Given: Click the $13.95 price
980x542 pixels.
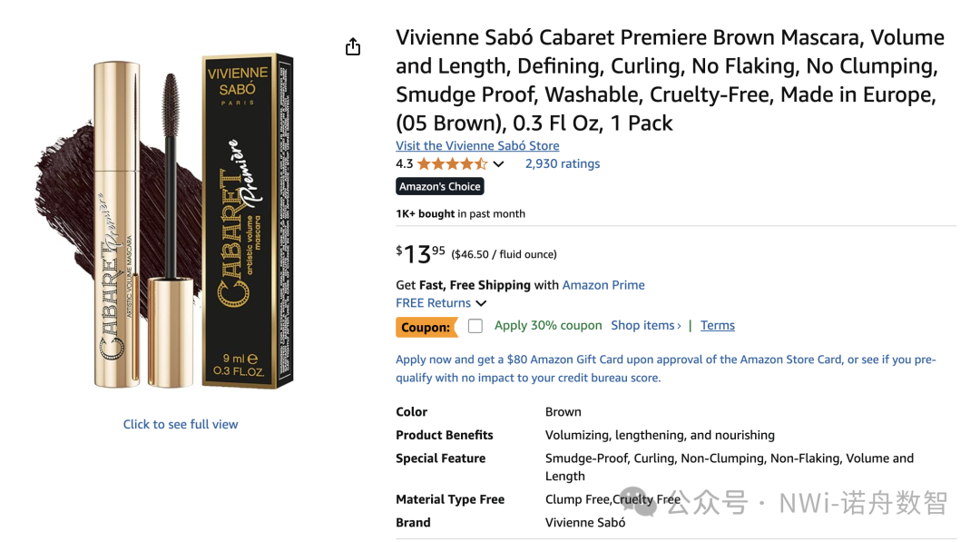Looking at the screenshot, I should tap(421, 254).
